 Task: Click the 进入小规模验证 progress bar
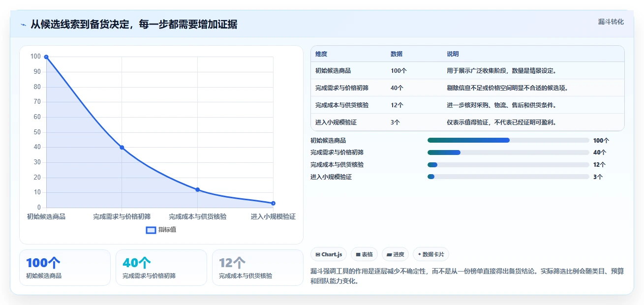click(x=509, y=177)
